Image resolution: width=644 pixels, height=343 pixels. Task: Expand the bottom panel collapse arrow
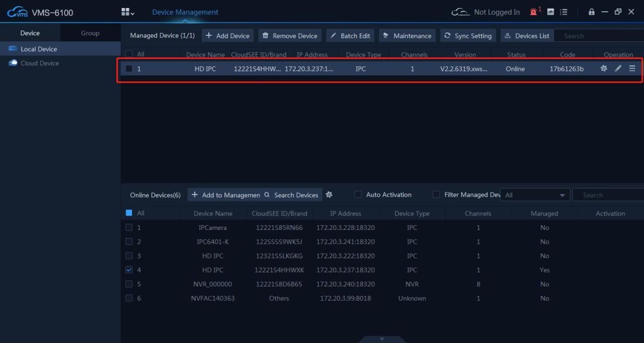pyautogui.click(x=382, y=339)
